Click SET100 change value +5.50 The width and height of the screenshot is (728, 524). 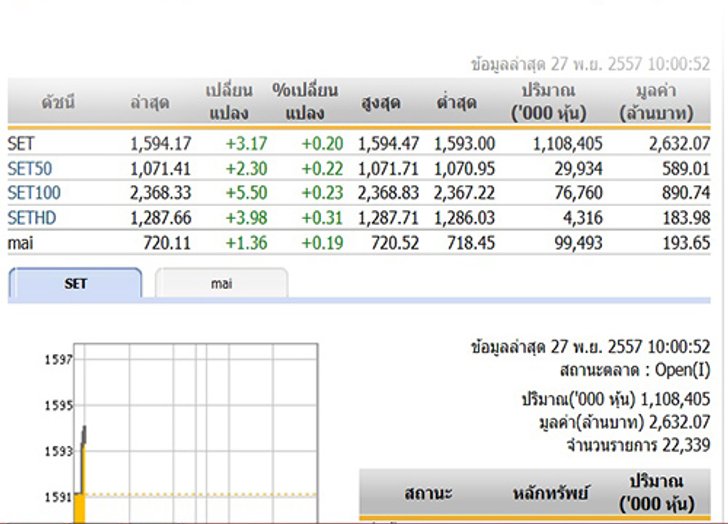tap(247, 193)
